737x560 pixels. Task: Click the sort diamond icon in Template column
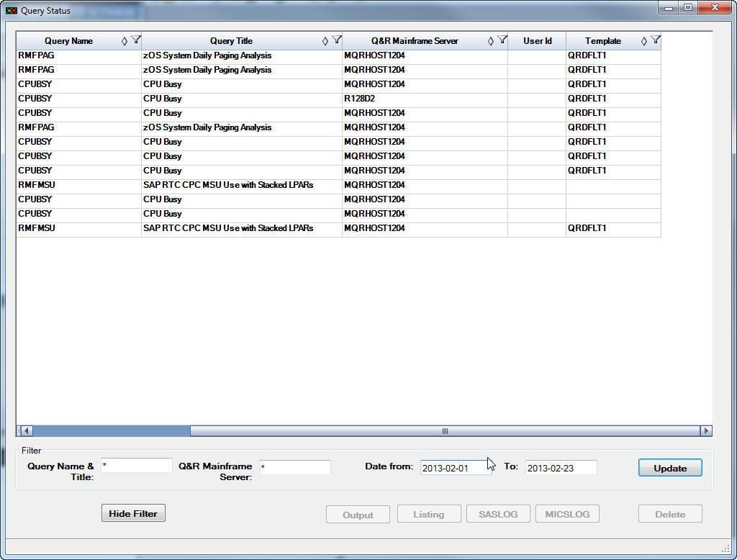click(x=644, y=41)
